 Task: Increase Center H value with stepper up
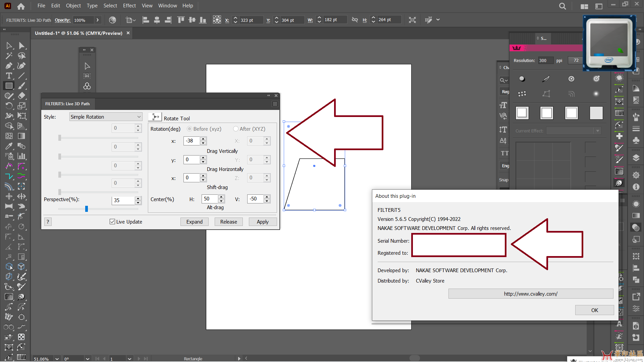[221, 197]
